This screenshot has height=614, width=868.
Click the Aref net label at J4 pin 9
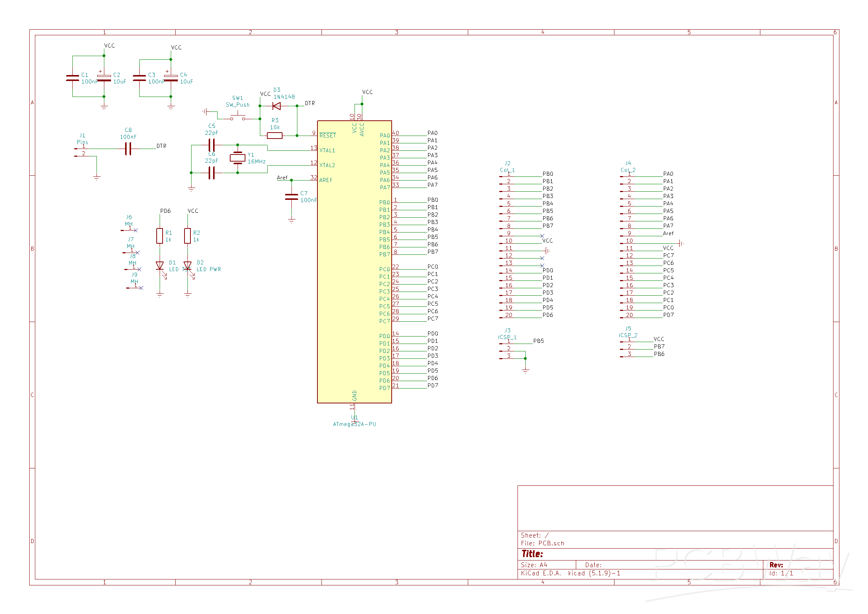click(668, 233)
